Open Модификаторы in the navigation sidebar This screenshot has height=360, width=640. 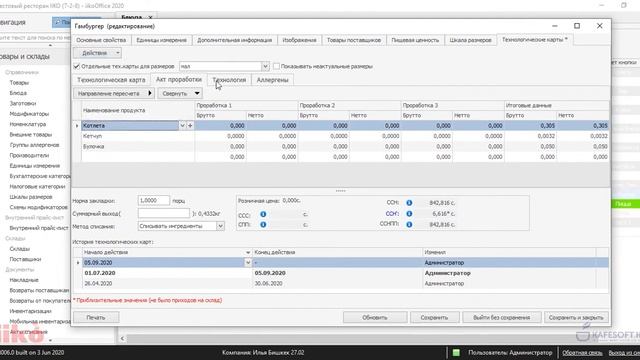(29, 114)
